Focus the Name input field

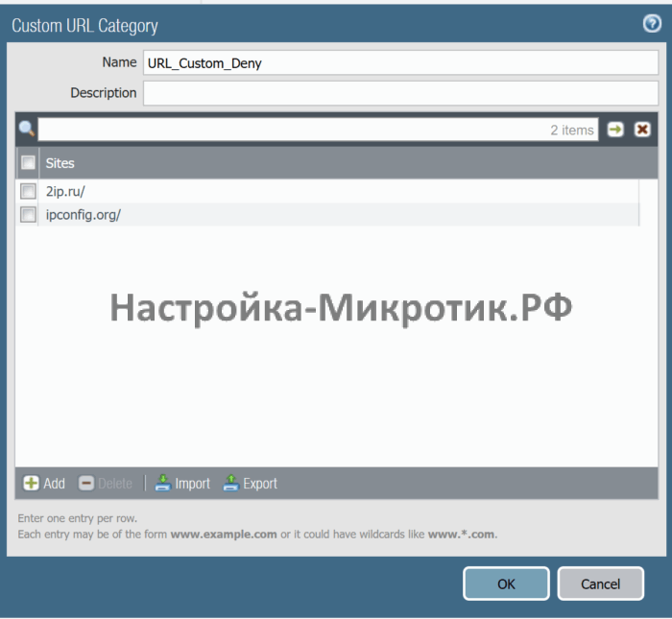click(x=400, y=62)
